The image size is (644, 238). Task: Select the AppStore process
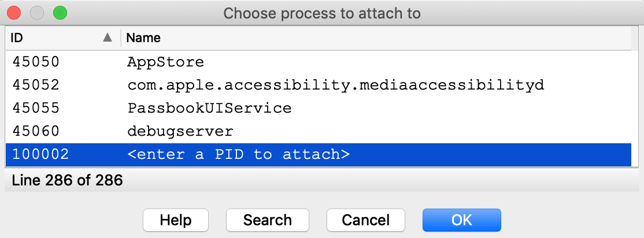pyautogui.click(x=165, y=62)
